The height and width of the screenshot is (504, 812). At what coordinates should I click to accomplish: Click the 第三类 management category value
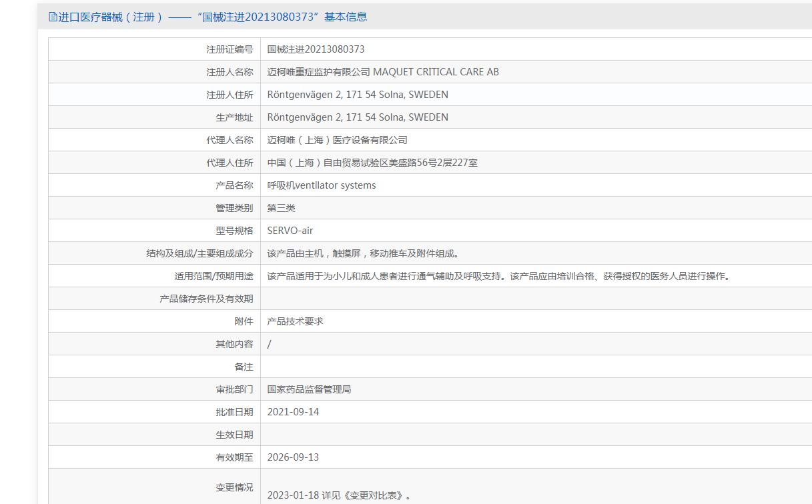pos(281,208)
